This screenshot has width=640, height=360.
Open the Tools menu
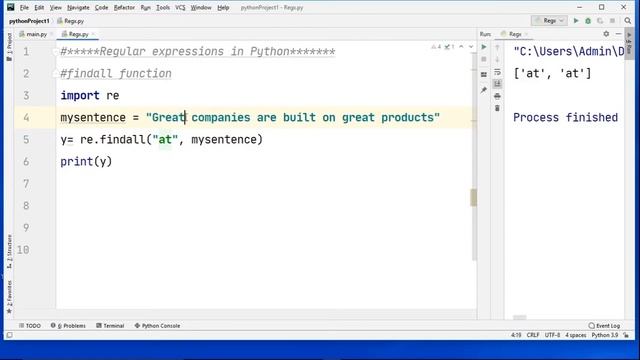pyautogui.click(x=163, y=7)
